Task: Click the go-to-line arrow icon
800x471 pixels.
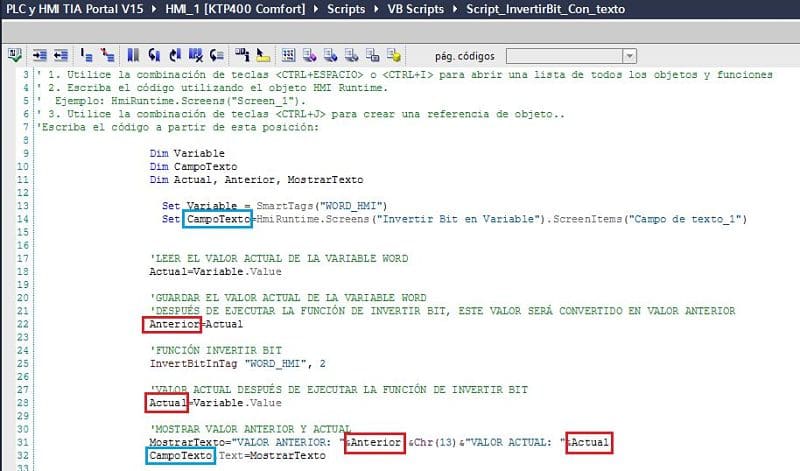Action: (x=217, y=55)
